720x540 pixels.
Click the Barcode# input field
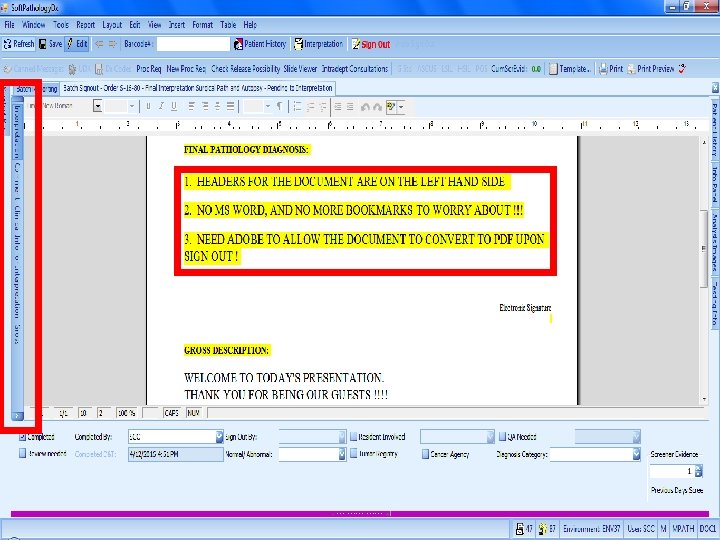(x=193, y=44)
